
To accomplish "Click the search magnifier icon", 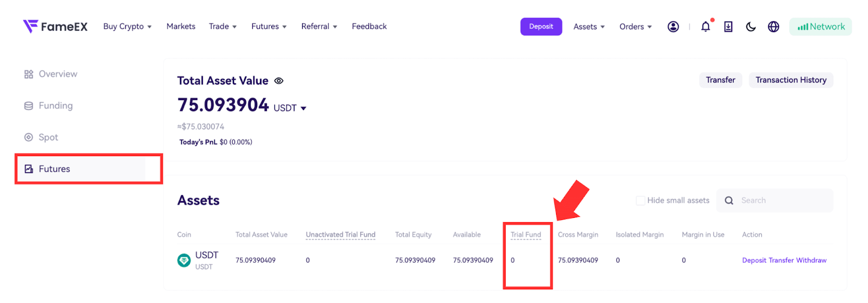I will 729,201.
